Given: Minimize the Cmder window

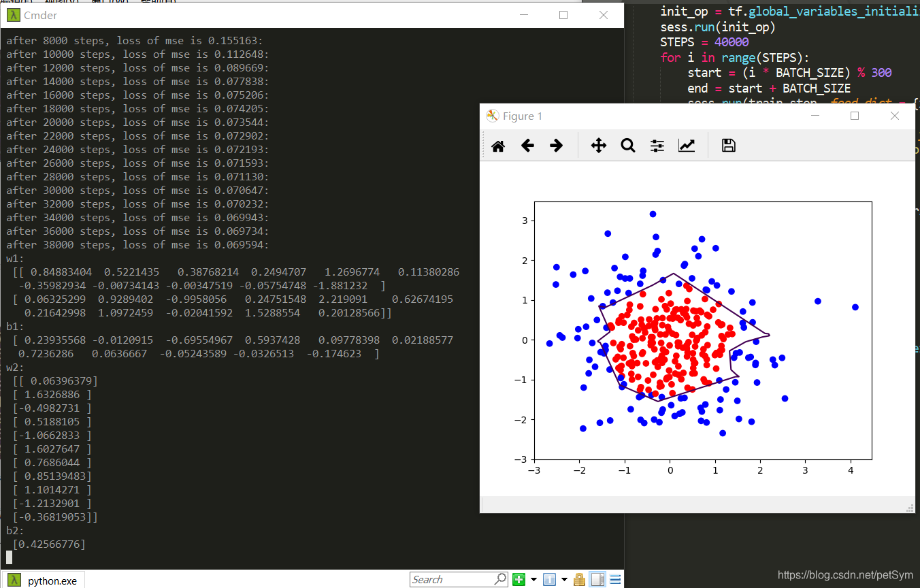Looking at the screenshot, I should [x=523, y=15].
